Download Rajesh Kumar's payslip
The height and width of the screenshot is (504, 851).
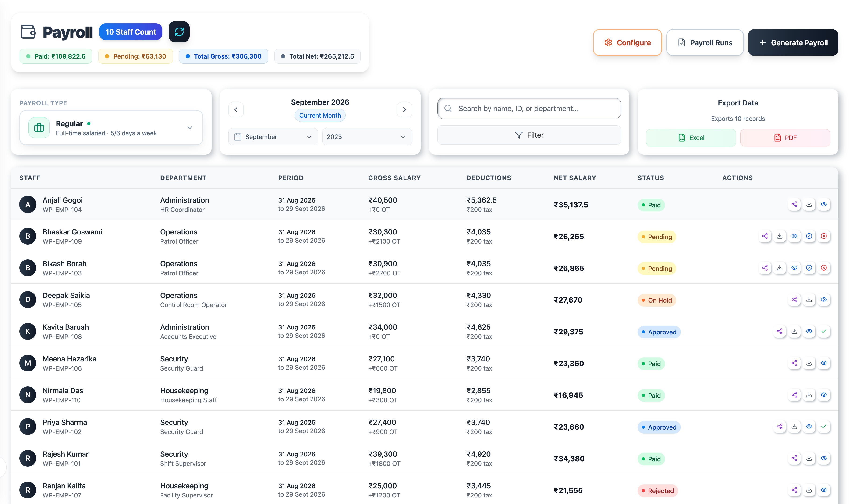[809, 458]
